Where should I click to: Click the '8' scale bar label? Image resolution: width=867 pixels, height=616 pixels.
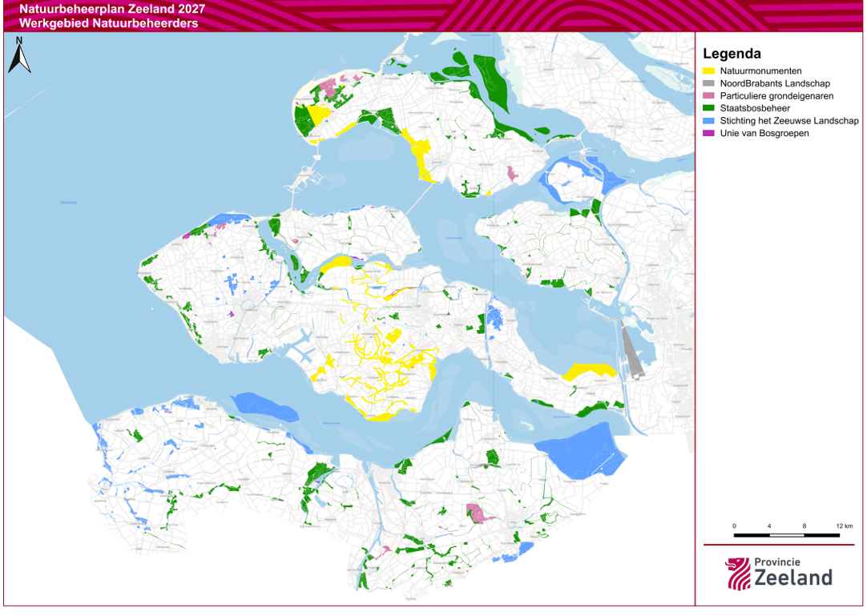[x=804, y=525]
